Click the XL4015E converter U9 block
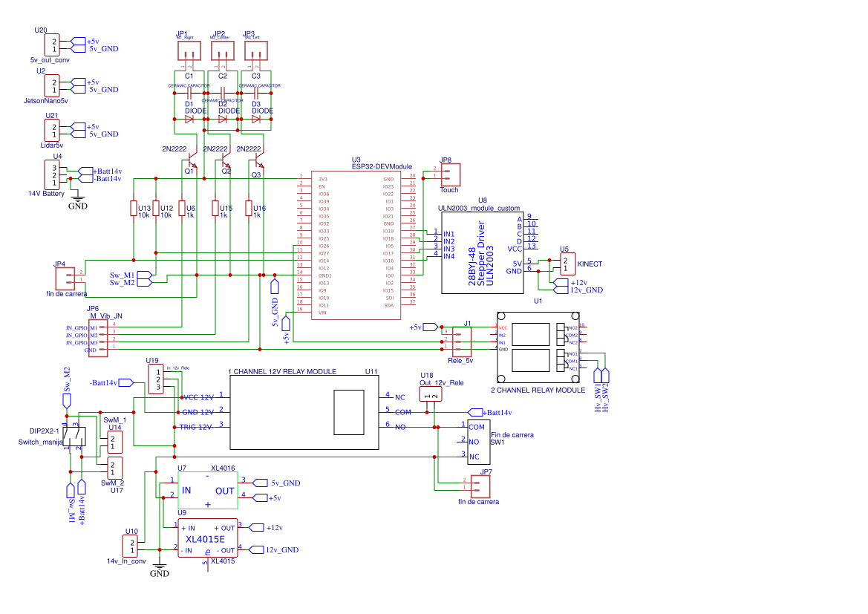The image size is (868, 614). [207, 538]
